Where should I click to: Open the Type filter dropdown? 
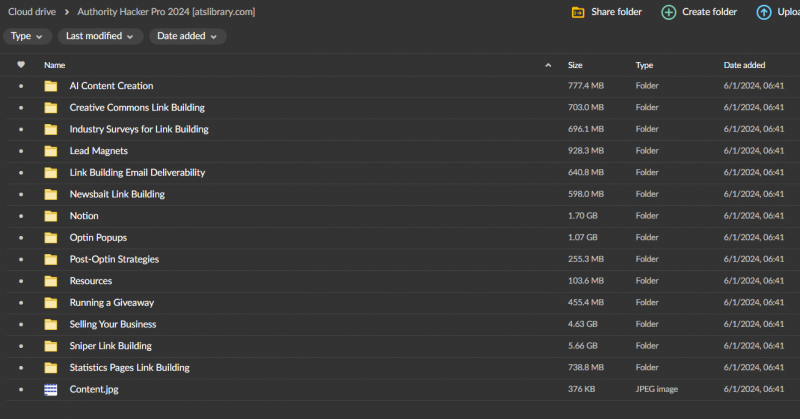[27, 36]
